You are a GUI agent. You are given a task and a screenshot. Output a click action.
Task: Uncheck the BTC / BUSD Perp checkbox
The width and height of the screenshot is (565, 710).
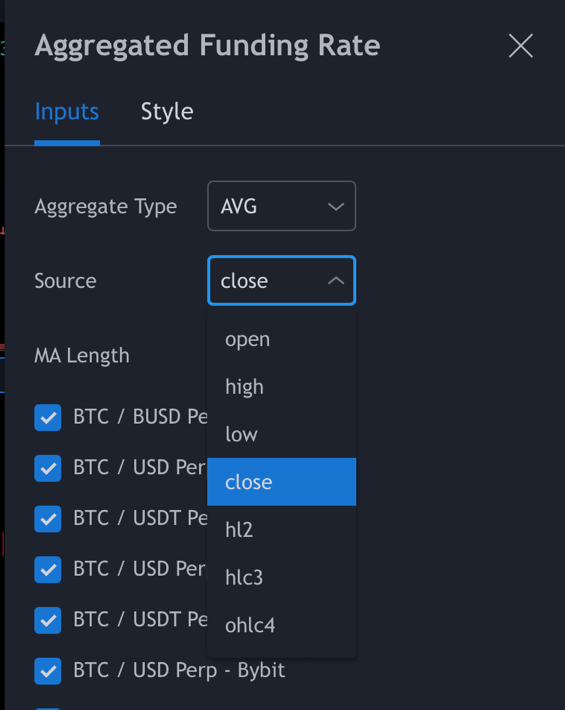tap(48, 417)
